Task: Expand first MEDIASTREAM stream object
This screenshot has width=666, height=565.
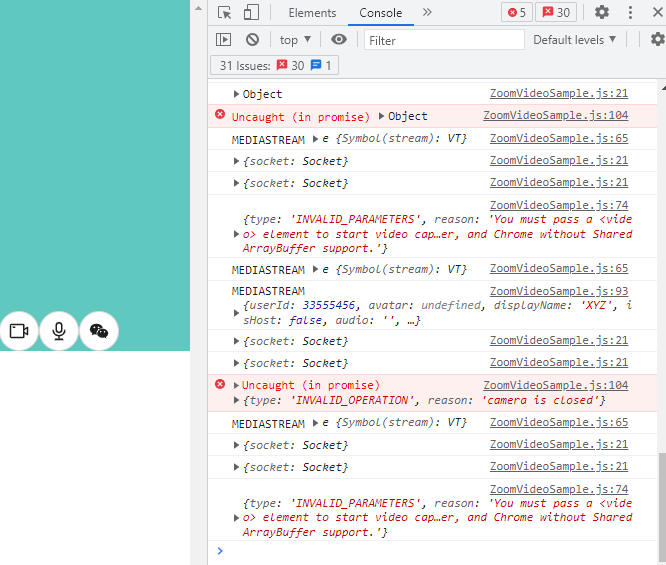Action: (315, 139)
